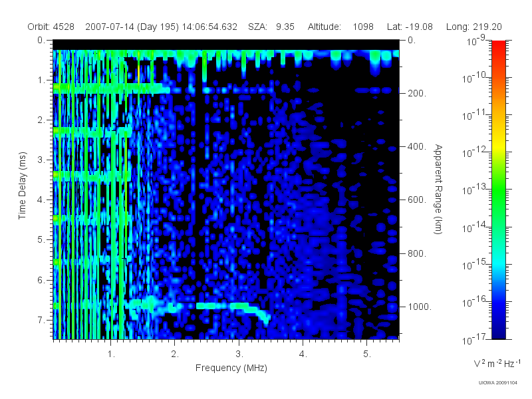The image size is (532, 399).
Task: Click the '7.' time delay tick label
Action: [41, 320]
